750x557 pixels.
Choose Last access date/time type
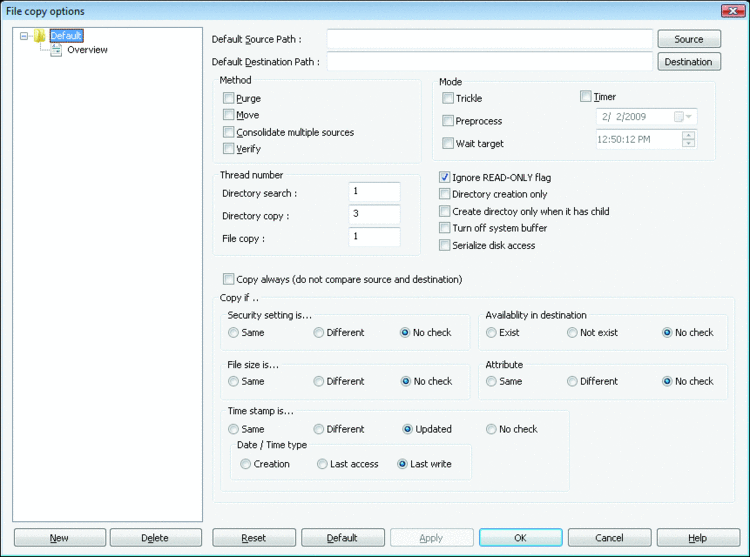point(322,464)
